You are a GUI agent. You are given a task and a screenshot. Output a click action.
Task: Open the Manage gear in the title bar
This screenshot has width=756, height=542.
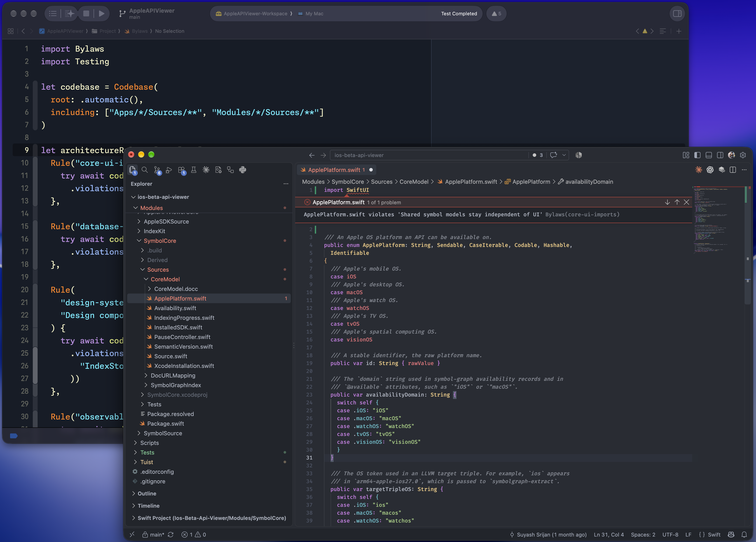[743, 155]
